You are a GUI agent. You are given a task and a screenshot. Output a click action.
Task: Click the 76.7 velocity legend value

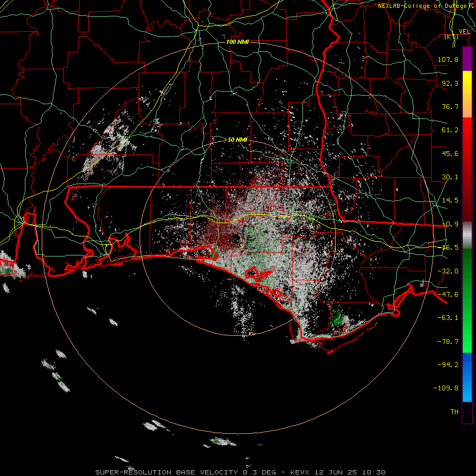(x=450, y=106)
